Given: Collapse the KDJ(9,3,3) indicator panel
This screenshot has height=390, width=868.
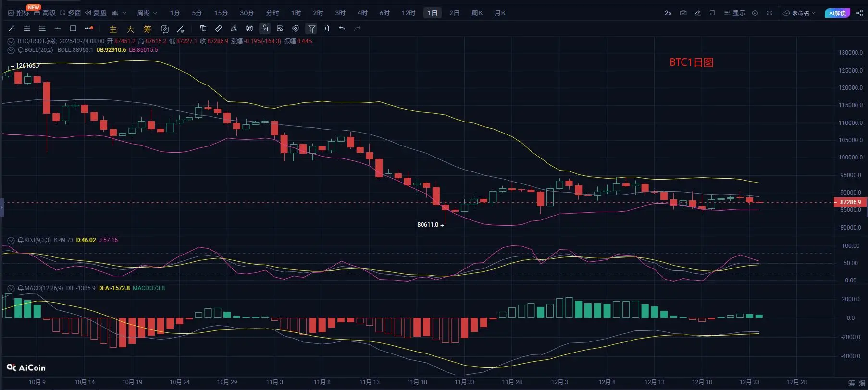Looking at the screenshot, I should 11,240.
